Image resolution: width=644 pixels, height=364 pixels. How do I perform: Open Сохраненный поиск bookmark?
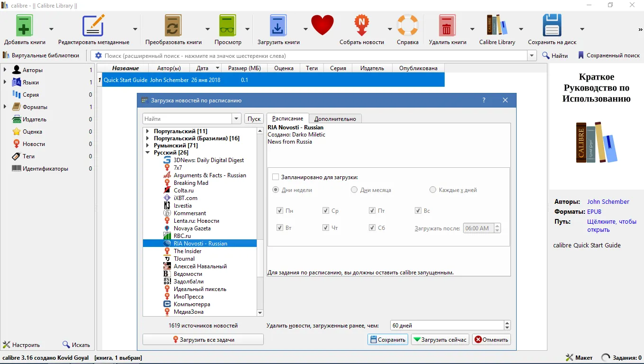[x=609, y=55]
